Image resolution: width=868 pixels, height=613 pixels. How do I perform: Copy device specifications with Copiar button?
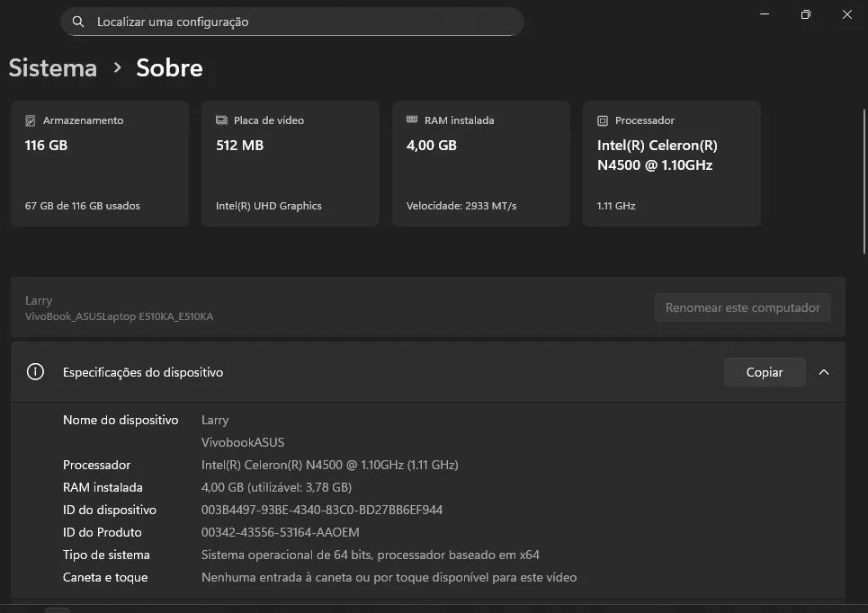click(x=765, y=372)
